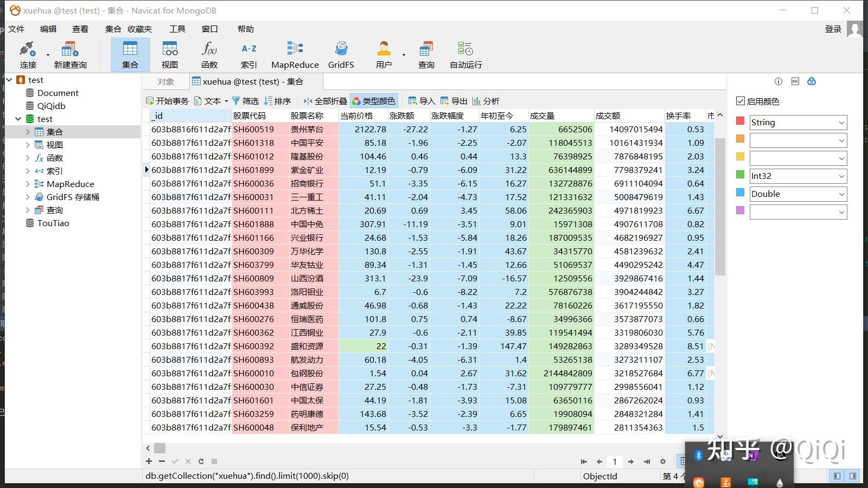Screen dimensions: 868x488
Task: Click the 全部折叠 collapse all button
Action: (x=325, y=101)
